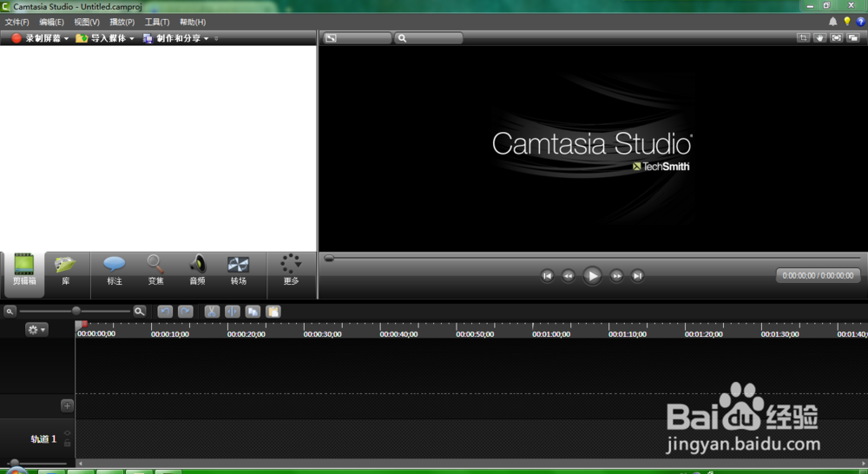Screen dimensions: 868x474
Task: Open the toolbar options chevron after 制作和分享
Action: pos(216,38)
